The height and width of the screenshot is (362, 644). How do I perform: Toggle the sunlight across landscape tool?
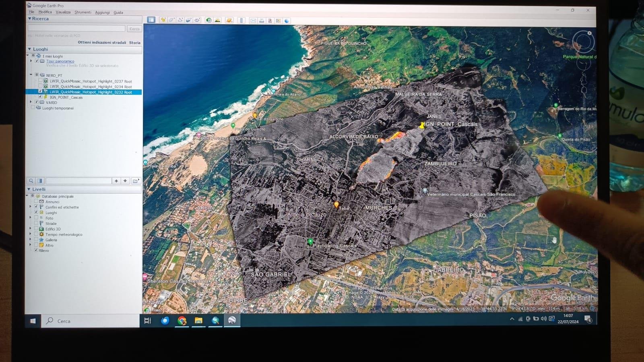coord(217,20)
